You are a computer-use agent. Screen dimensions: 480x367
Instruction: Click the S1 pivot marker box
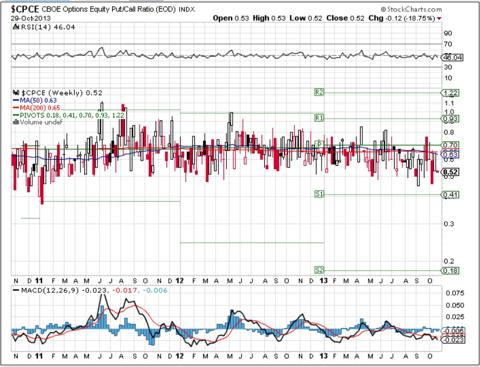point(319,194)
